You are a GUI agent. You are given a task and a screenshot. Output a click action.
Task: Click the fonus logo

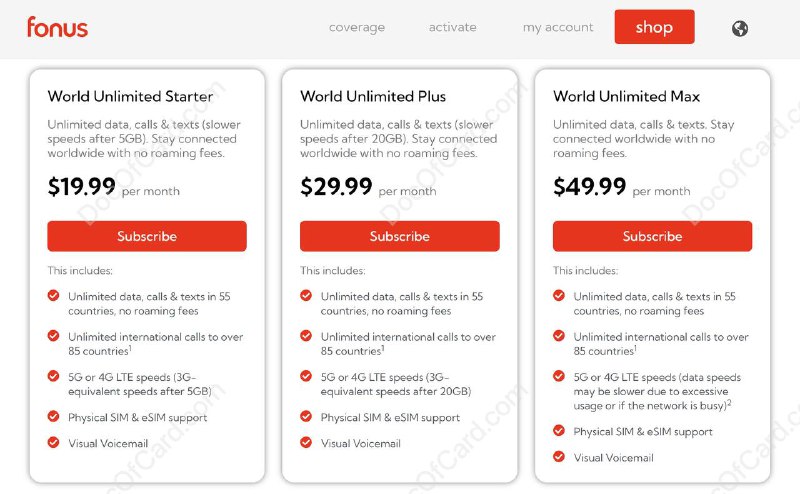(57, 27)
